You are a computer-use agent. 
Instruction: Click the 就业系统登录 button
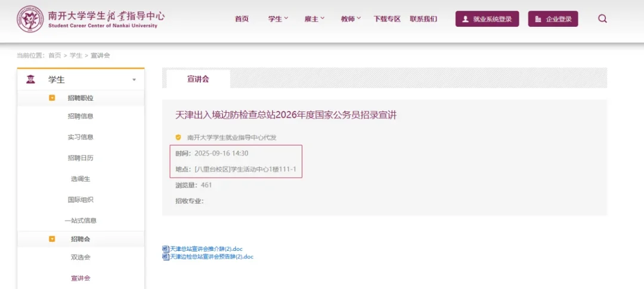[487, 19]
